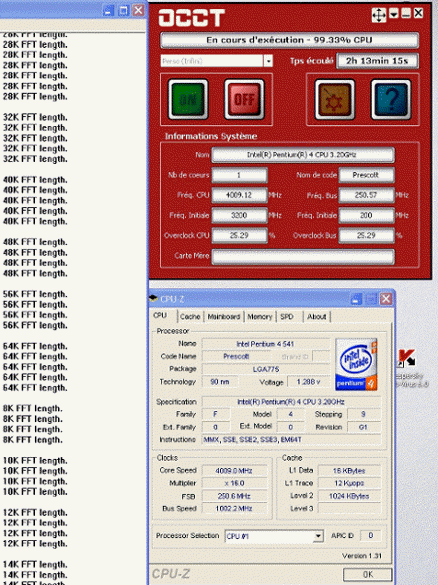Click the Overclock Bus 25.29 field

(366, 235)
